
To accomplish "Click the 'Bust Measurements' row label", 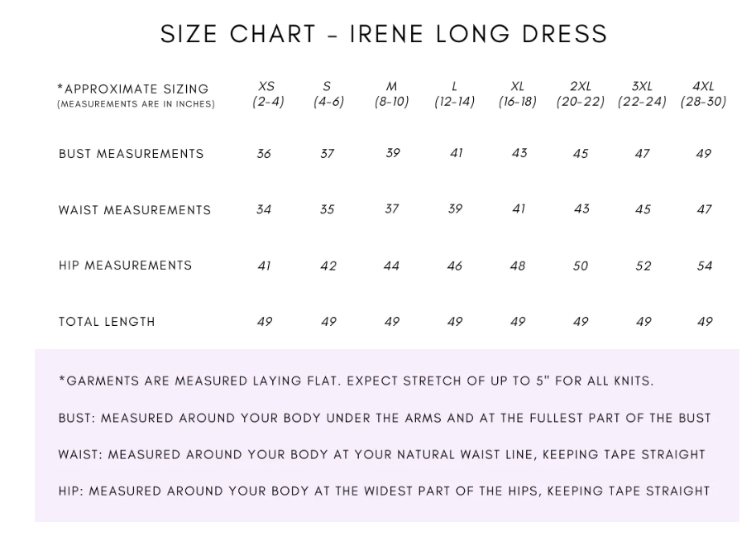I will click(131, 154).
